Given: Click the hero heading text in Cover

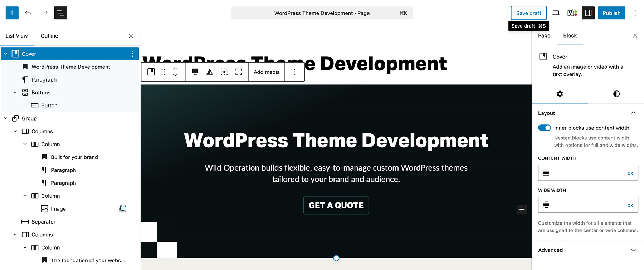Looking at the screenshot, I should (336, 140).
